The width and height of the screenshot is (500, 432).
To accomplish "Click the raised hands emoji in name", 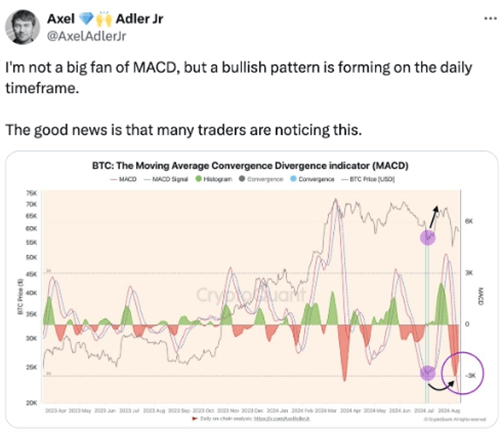I will 104,19.
